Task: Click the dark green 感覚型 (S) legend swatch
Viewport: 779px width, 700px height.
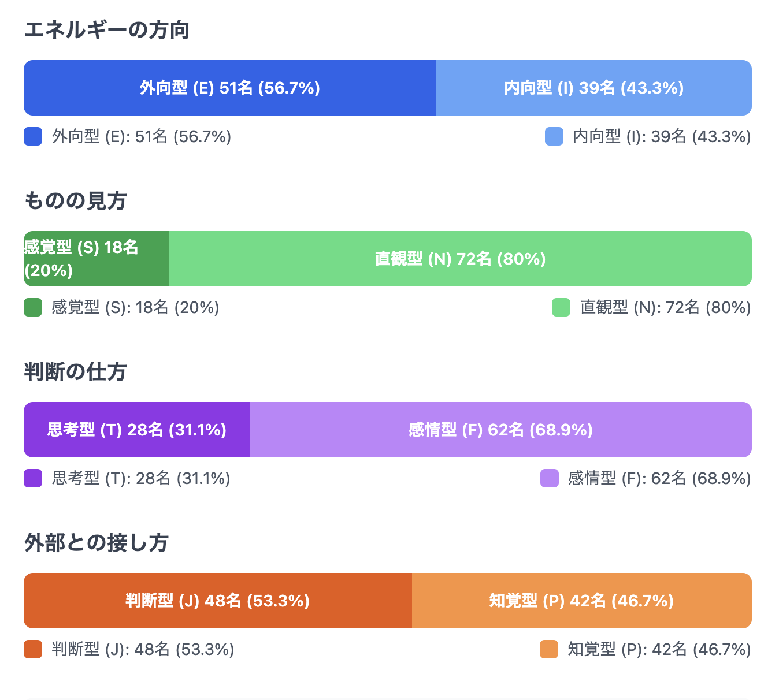Action: click(33, 307)
